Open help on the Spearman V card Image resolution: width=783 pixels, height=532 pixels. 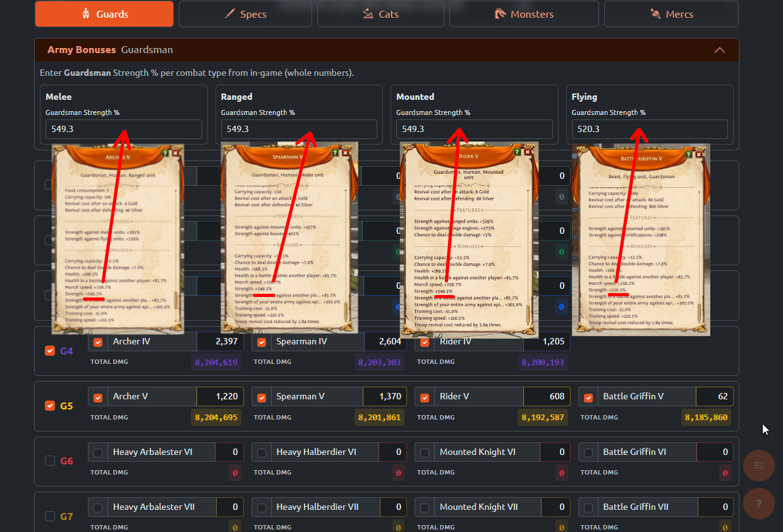pos(335,152)
